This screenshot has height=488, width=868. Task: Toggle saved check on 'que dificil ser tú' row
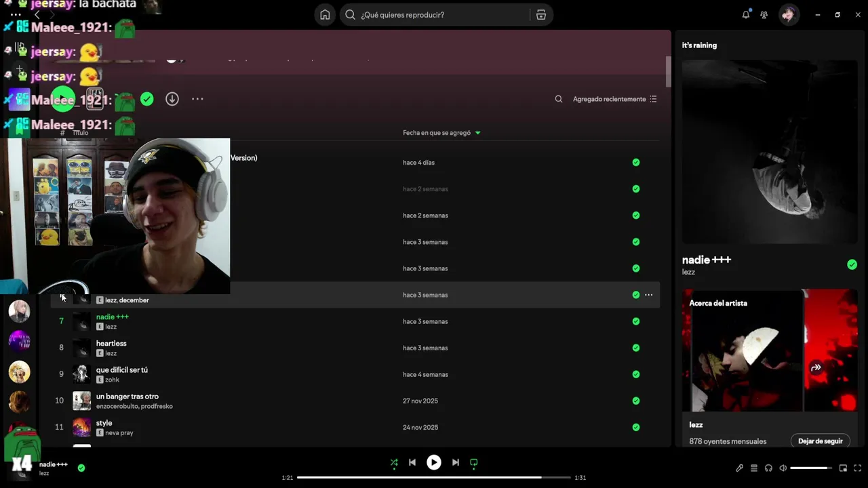coord(636,374)
